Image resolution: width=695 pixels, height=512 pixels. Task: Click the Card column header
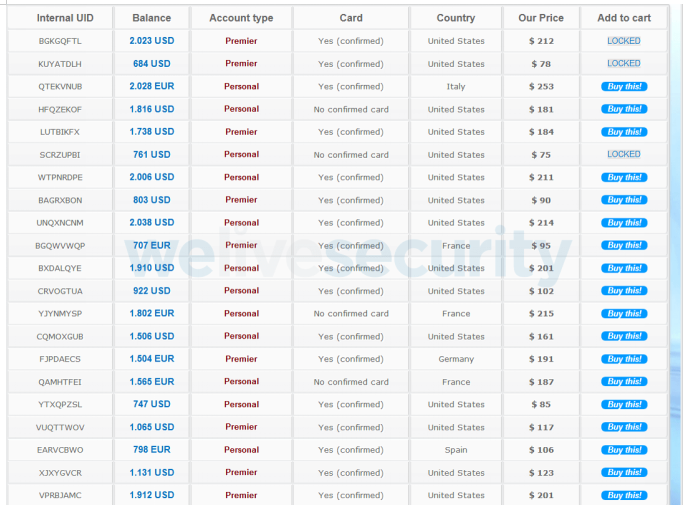pos(351,18)
